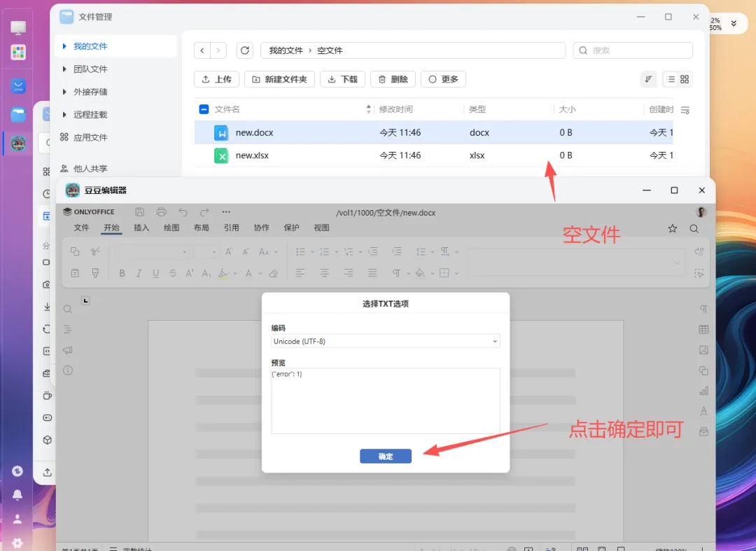756x551 pixels.
Task: Toggle Strikethrough formatting in editor ribbon
Action: click(x=173, y=273)
